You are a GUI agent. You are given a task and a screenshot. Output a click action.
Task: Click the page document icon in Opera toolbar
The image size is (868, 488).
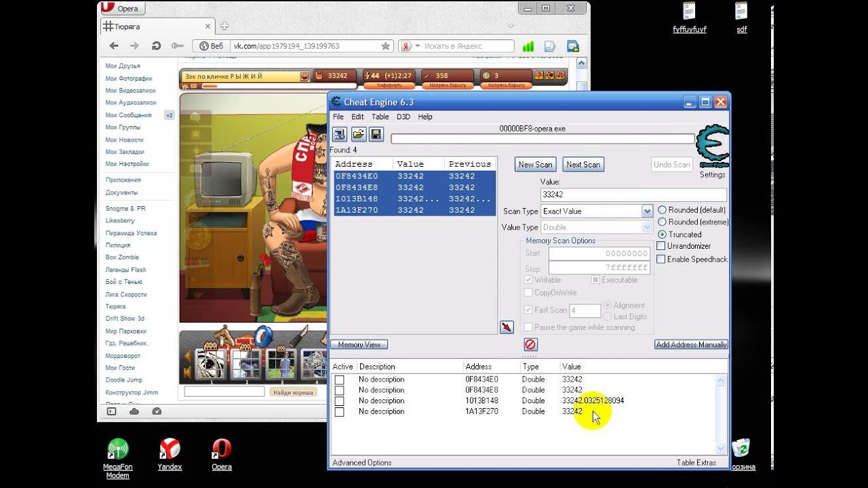click(550, 46)
